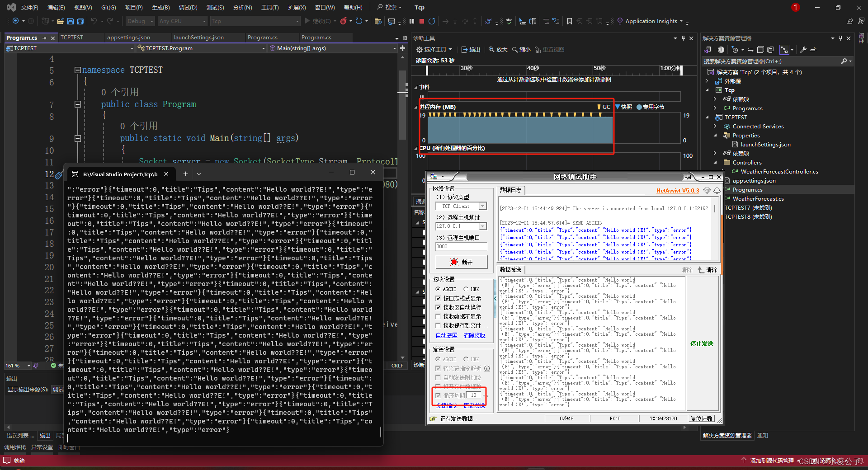
Task: Expand the 外部源 node in Solution Explorer
Action: (x=707, y=81)
